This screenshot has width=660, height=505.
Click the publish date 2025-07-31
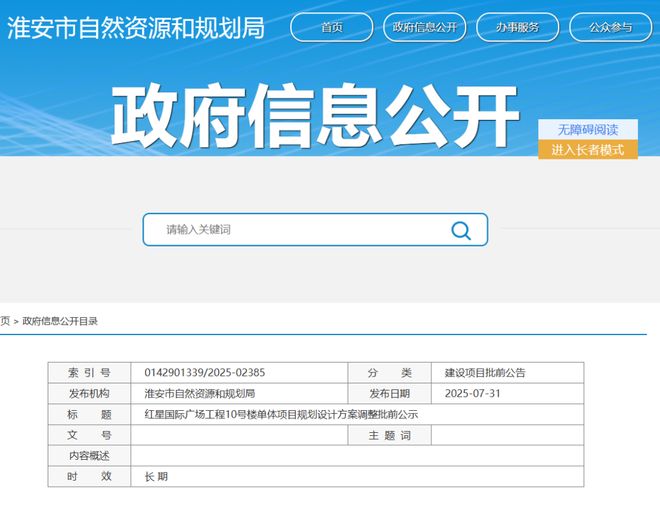click(475, 393)
